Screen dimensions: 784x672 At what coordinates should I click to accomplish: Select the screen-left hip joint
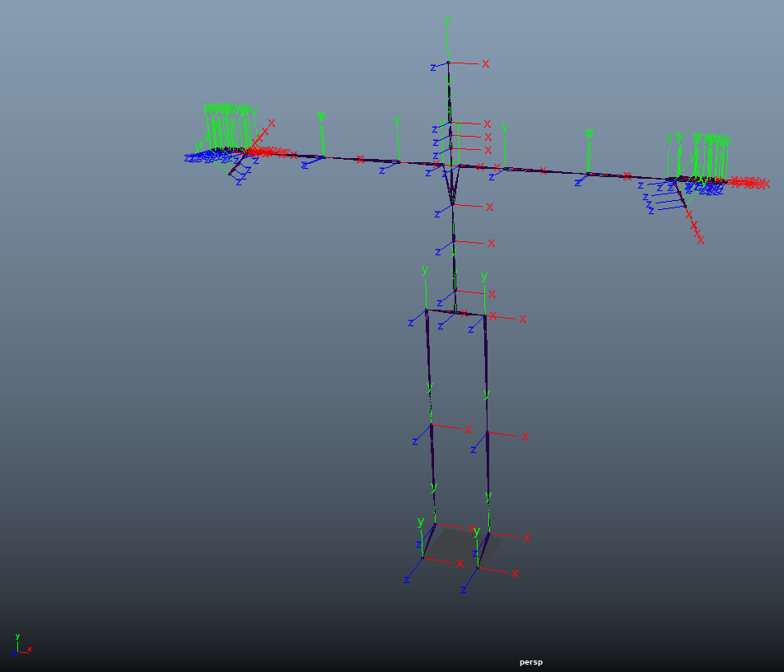point(427,310)
